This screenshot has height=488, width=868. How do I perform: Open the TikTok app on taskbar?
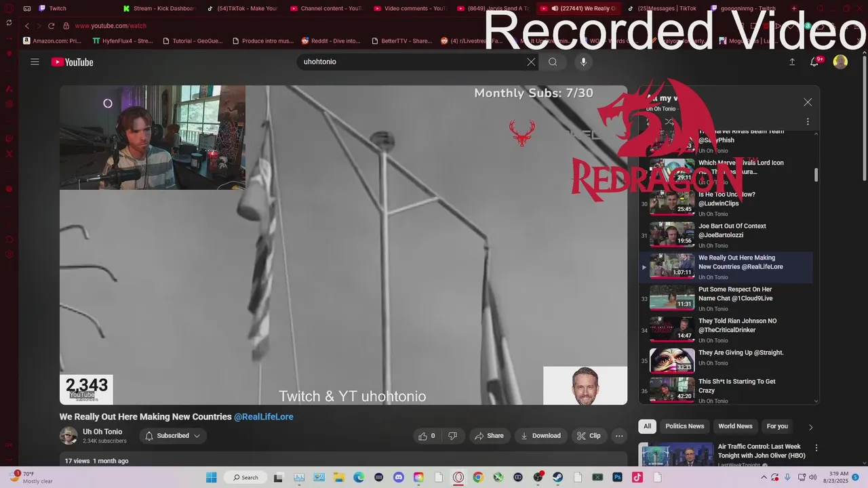[637, 477]
